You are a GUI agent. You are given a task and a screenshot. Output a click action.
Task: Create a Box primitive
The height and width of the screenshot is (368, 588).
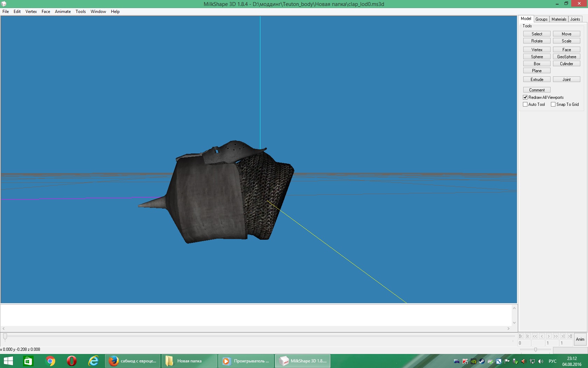537,64
